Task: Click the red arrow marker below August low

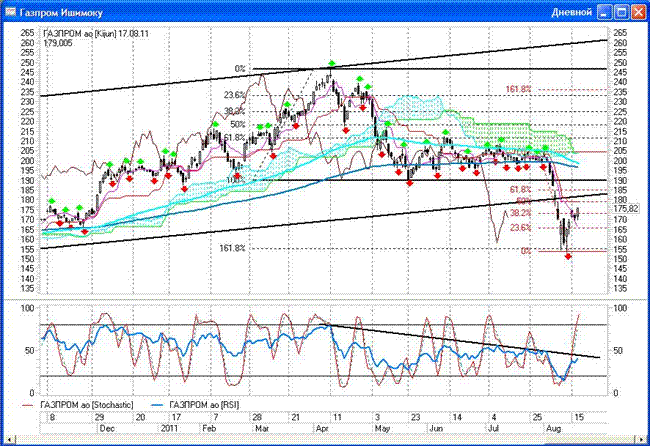Action: pos(568,257)
